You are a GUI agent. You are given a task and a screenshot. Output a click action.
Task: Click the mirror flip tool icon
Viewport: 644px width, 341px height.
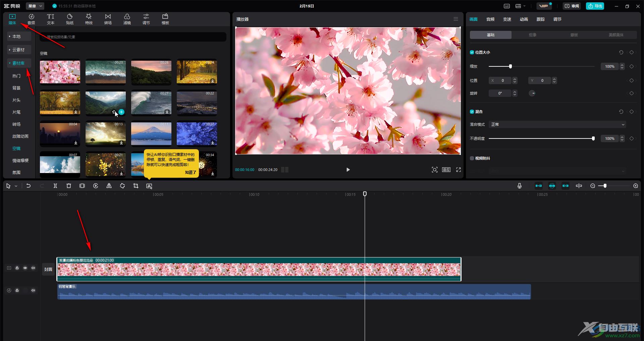[109, 186]
